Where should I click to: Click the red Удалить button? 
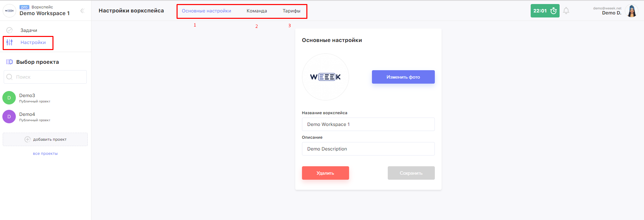coord(325,173)
